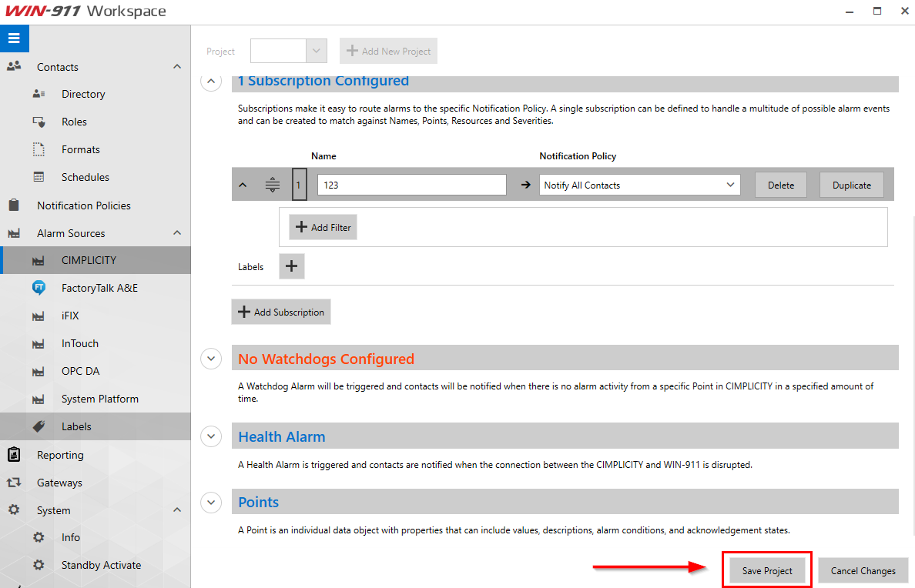Open the Notify All Contacts dropdown

(639, 185)
